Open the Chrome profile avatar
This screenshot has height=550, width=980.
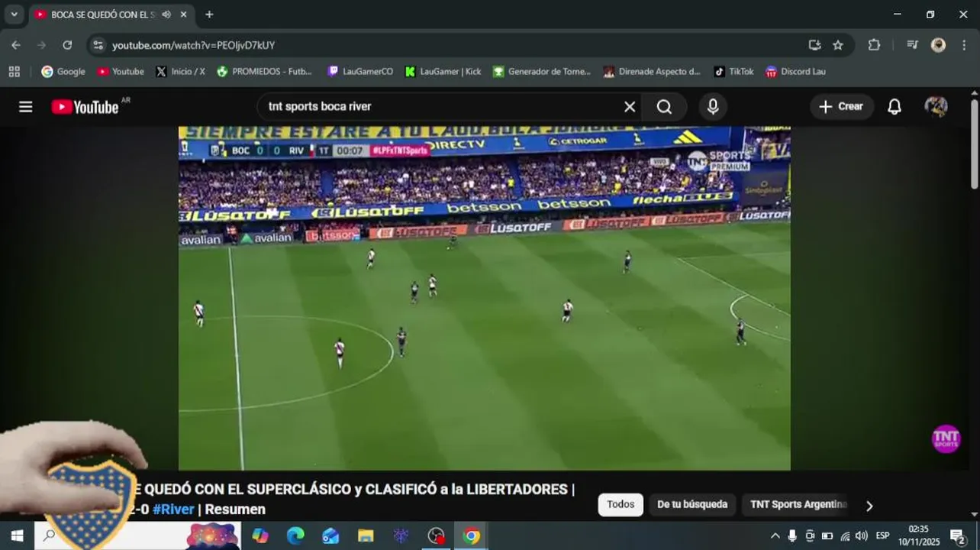[x=938, y=45]
